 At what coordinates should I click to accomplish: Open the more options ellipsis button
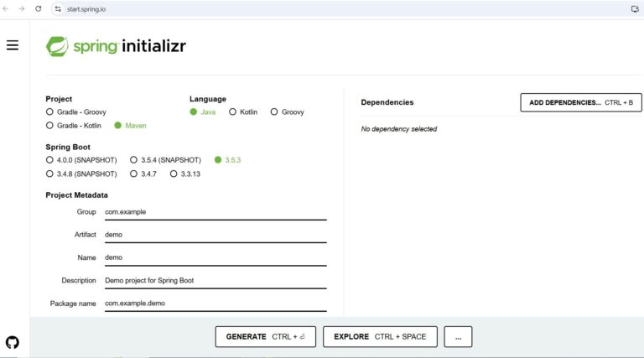click(x=458, y=336)
